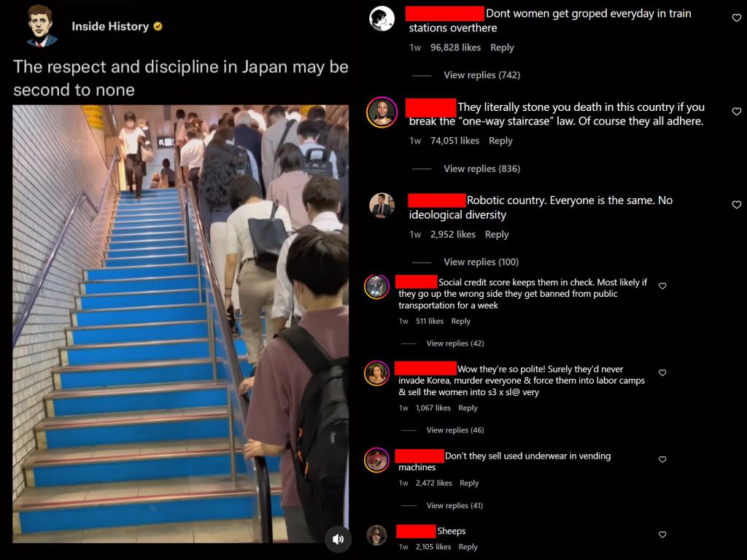Reply to the comment with 96,828 likes
Screen dimensions: 747x560
tap(502, 47)
